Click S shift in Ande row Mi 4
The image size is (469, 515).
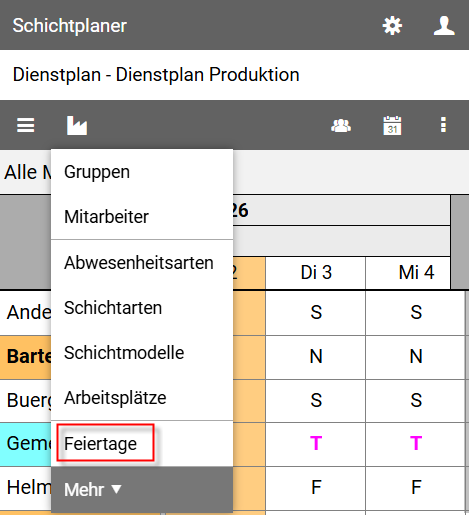tap(415, 313)
